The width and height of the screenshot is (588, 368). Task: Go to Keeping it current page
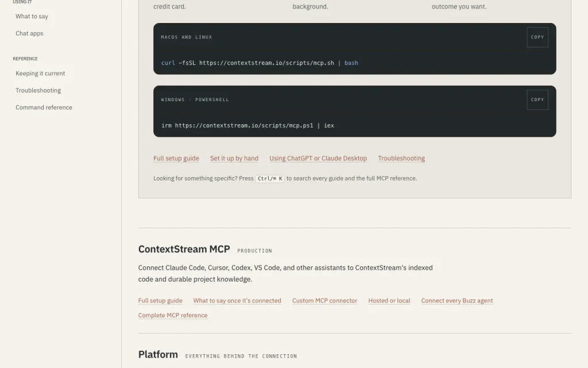tap(40, 73)
